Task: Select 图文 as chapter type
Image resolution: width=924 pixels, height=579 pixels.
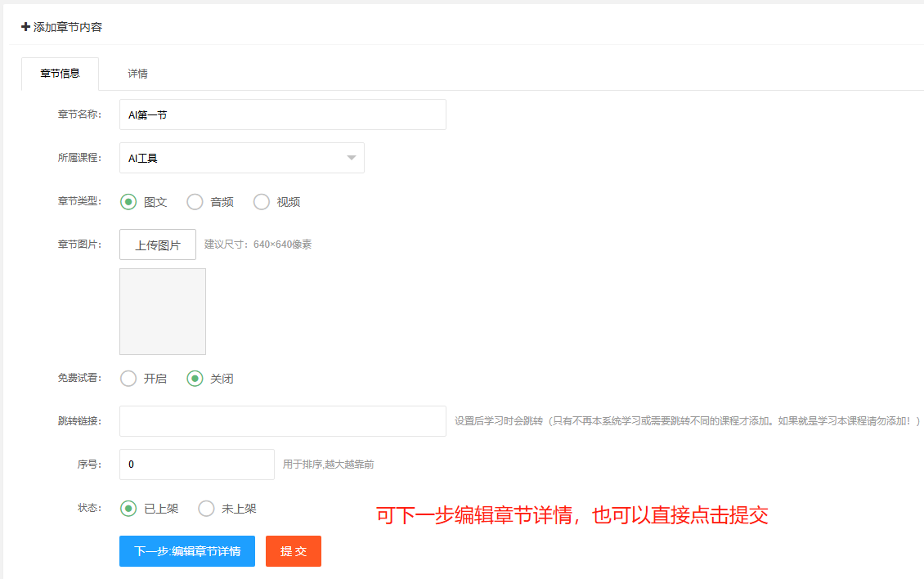Action: tap(129, 202)
